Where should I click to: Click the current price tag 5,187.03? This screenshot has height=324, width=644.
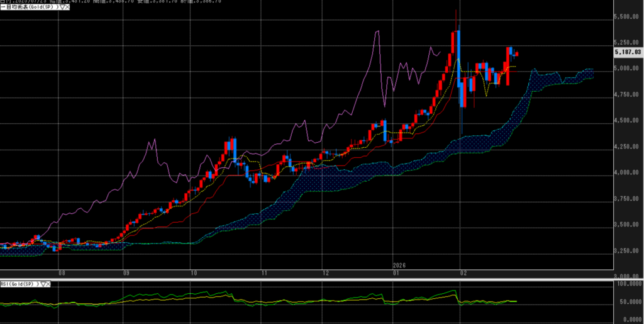(x=629, y=52)
